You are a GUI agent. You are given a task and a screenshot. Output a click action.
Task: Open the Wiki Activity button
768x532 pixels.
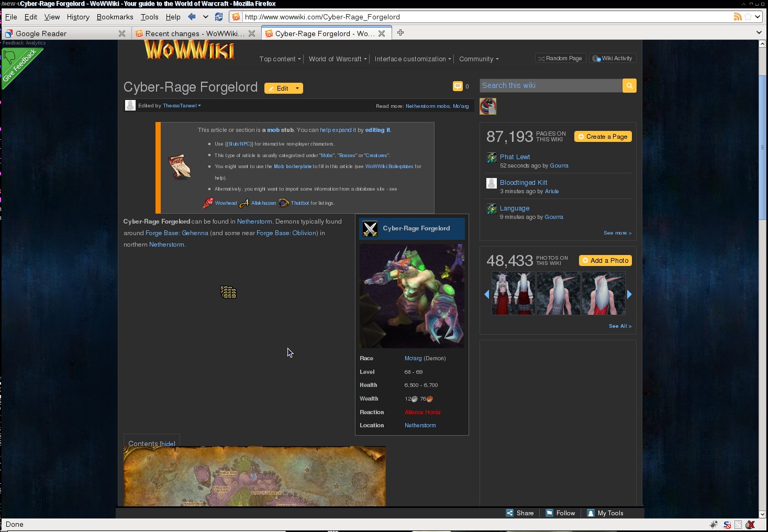click(x=613, y=59)
